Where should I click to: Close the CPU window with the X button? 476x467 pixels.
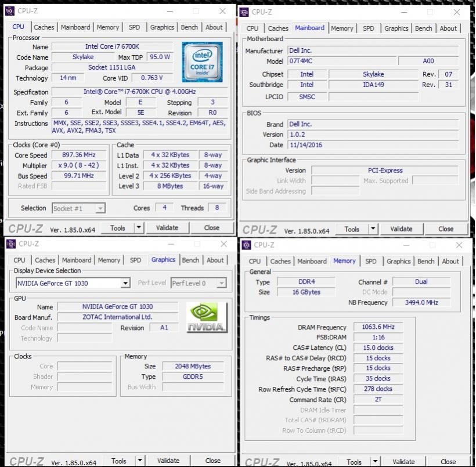pyautogui.click(x=222, y=11)
